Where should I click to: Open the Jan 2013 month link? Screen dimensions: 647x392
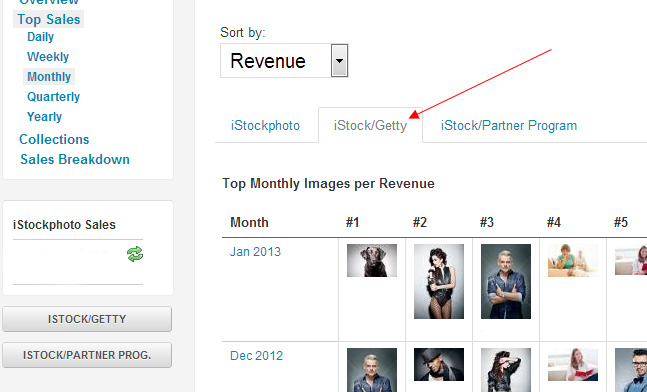click(x=255, y=252)
